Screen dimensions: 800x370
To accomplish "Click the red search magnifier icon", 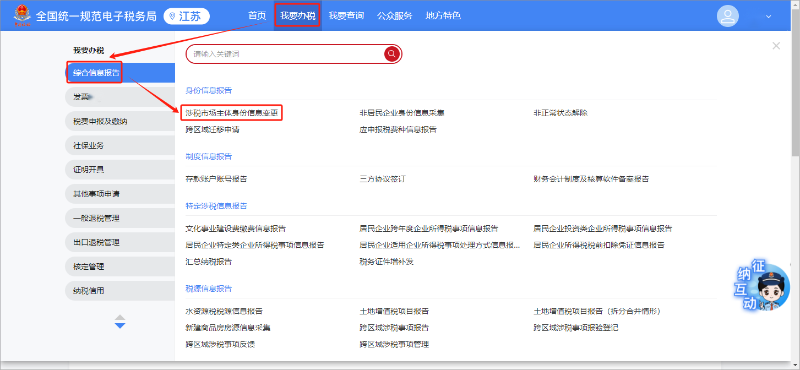I will coord(392,54).
